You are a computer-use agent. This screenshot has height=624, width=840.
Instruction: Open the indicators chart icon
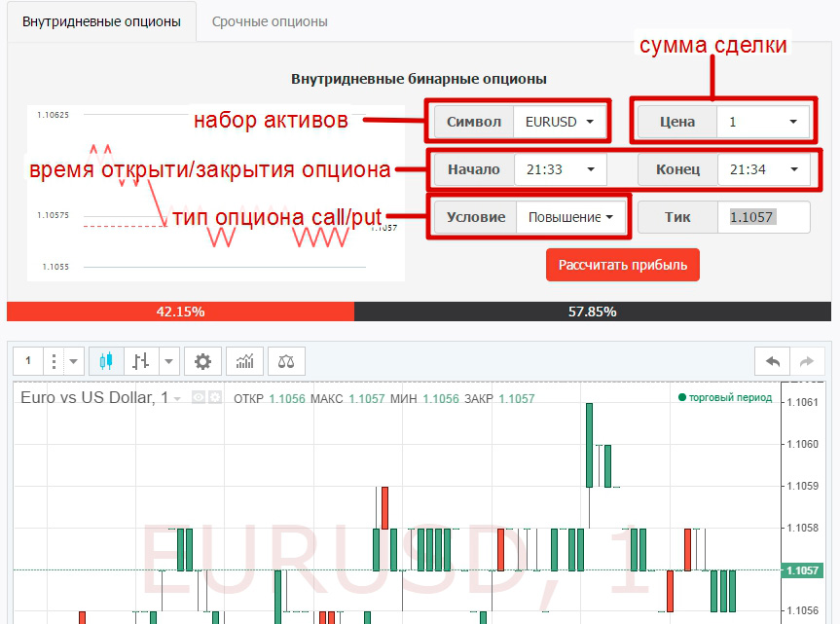tap(244, 361)
